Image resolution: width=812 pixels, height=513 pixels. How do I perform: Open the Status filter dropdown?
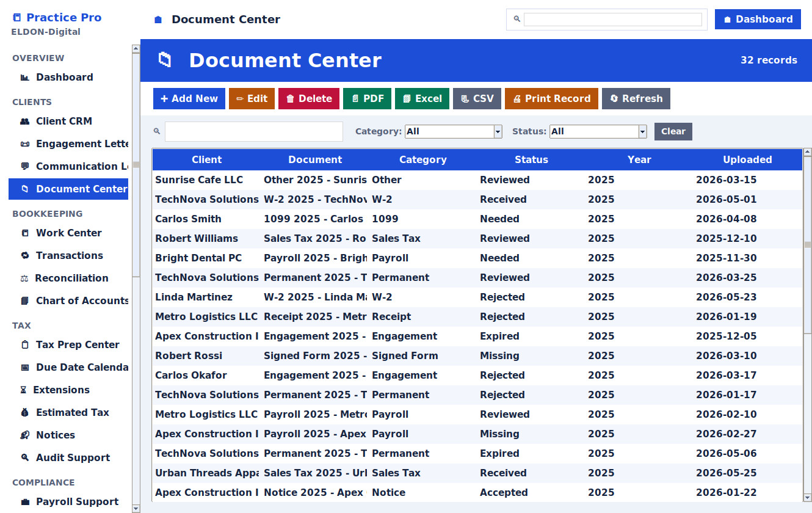click(598, 131)
